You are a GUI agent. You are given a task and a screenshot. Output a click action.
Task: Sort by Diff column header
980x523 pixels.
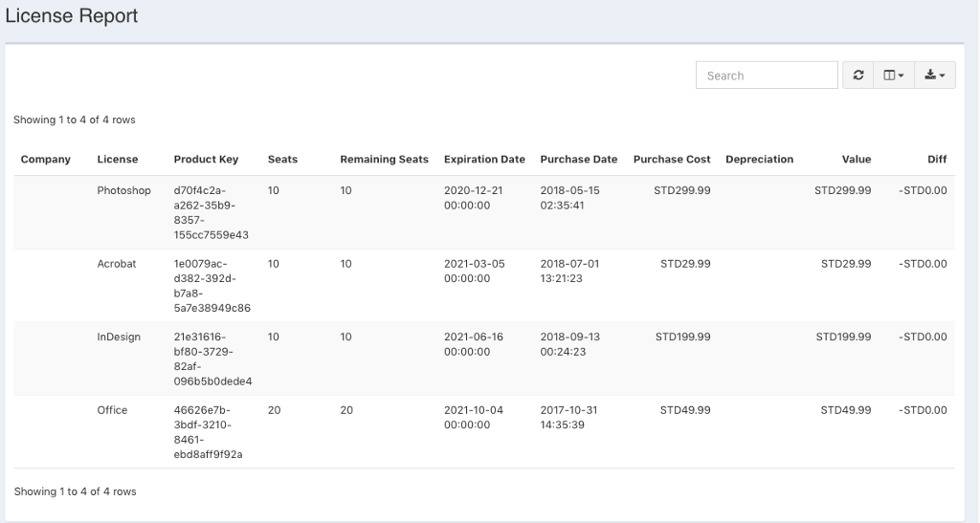(x=937, y=160)
